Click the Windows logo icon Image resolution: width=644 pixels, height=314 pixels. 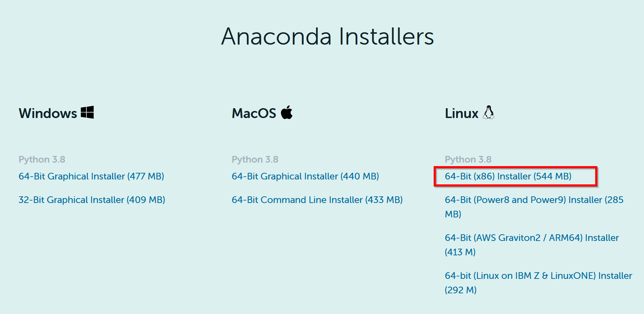(x=87, y=112)
